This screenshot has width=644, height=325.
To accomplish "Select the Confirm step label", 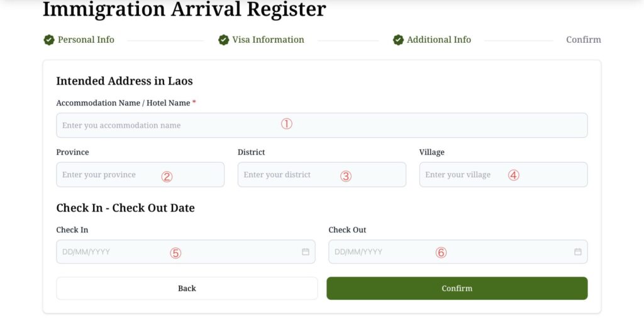I will click(x=583, y=40).
